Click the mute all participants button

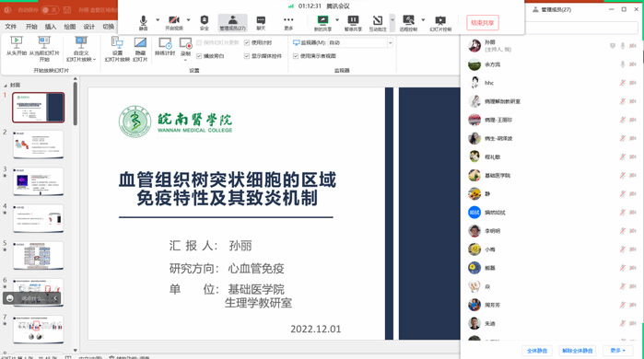pos(537,351)
